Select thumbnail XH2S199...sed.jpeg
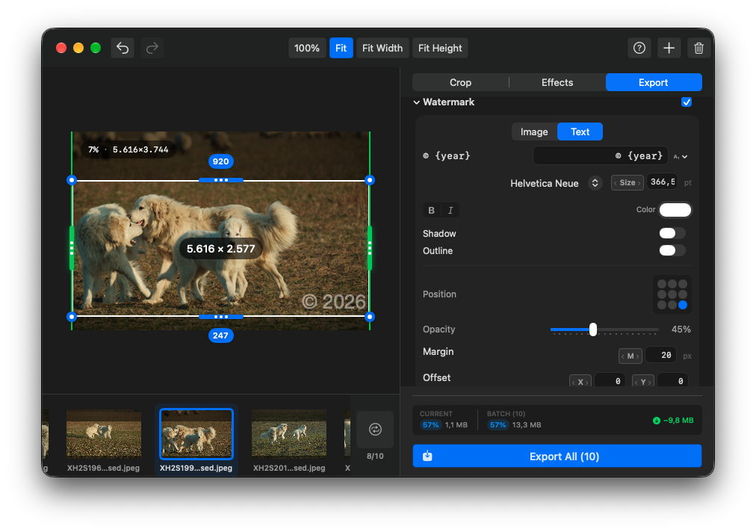The width and height of the screenshot is (756, 532). (196, 433)
